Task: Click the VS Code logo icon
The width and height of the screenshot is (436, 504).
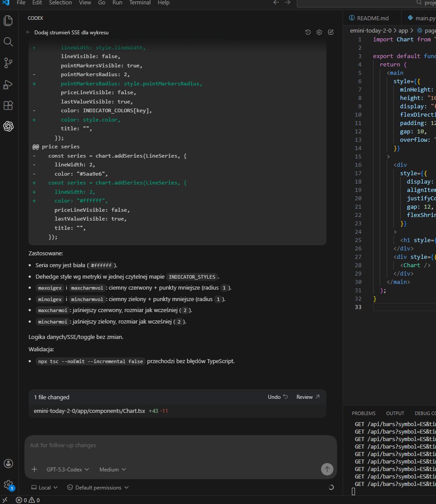Action: tap(5, 3)
